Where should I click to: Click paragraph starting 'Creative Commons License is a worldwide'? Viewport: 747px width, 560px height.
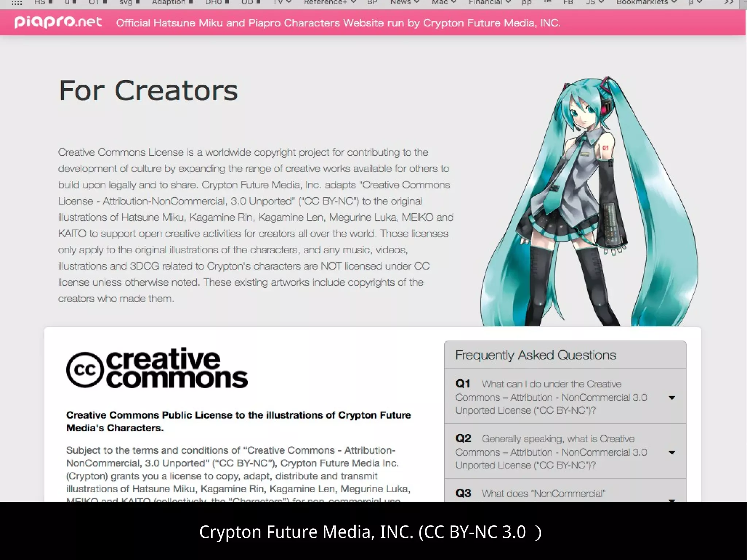pos(256,225)
